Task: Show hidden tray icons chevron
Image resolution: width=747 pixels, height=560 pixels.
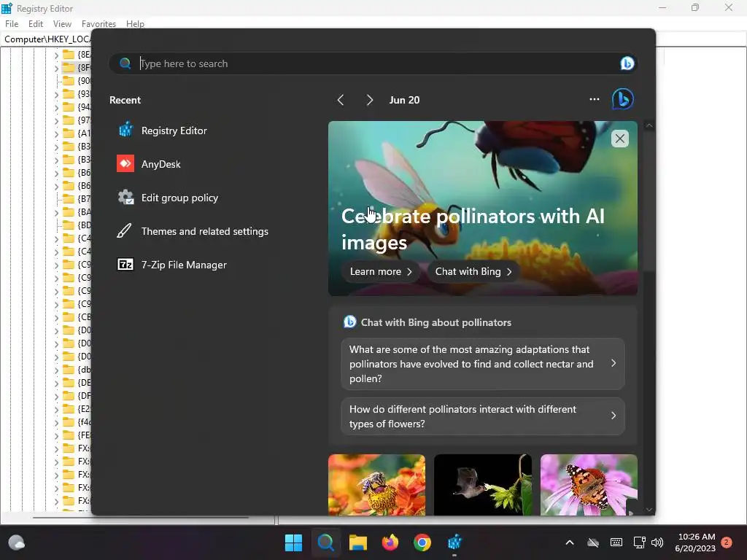Action: click(569, 542)
